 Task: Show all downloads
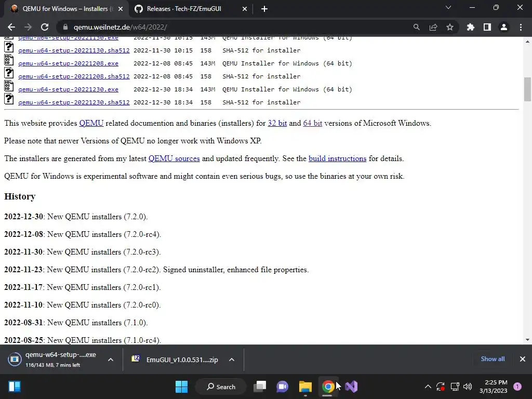(x=493, y=359)
